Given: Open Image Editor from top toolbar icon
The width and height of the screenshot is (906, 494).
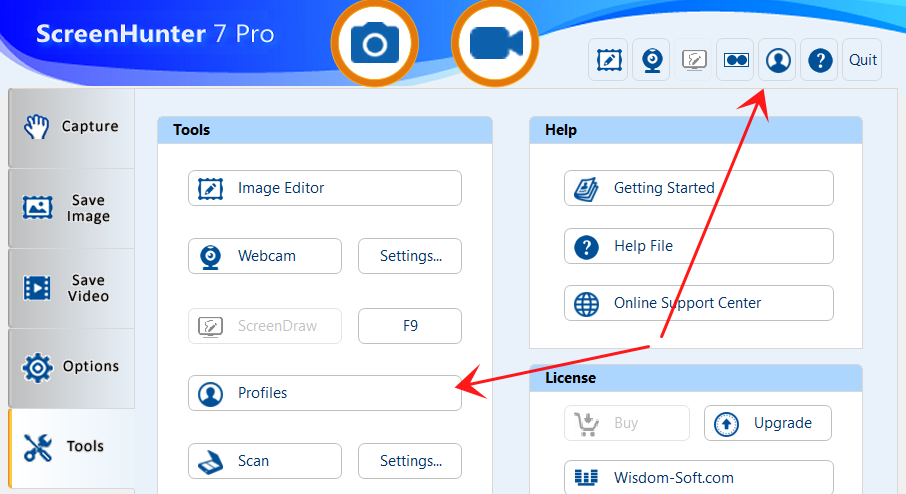Looking at the screenshot, I should (608, 60).
